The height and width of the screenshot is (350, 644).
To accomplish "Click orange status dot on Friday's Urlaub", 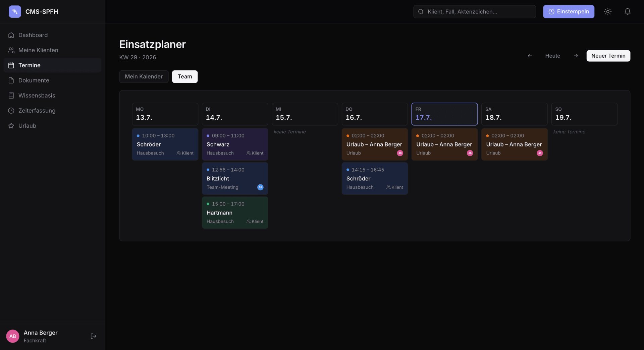I will pos(418,135).
